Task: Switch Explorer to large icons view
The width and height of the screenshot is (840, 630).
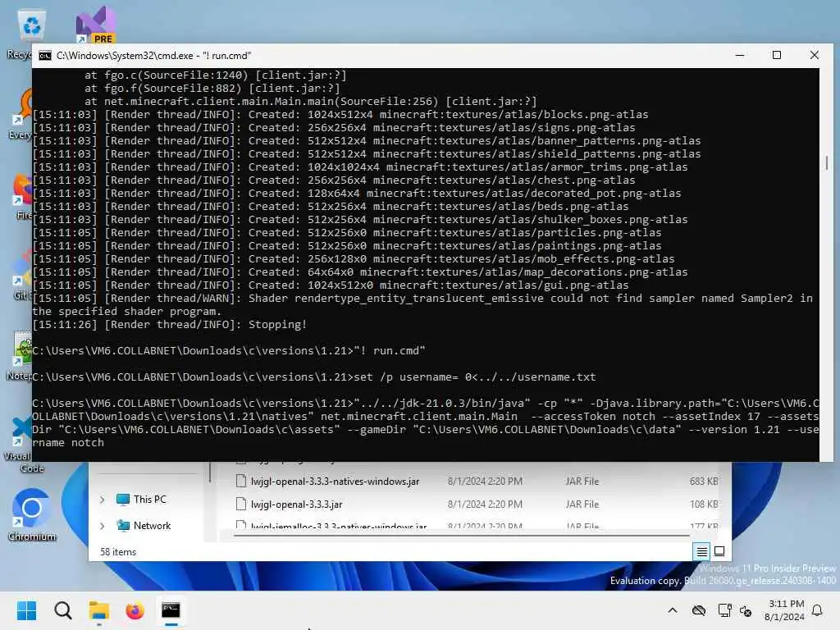Action: coord(719,551)
